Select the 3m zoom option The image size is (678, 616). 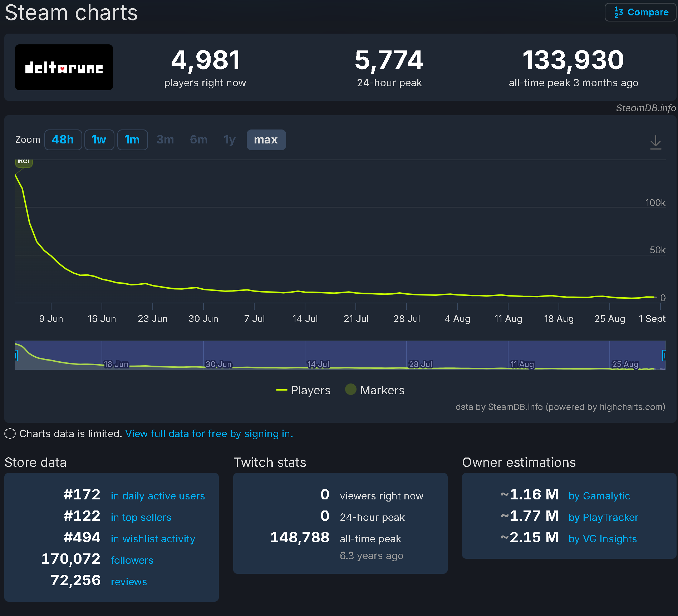(165, 140)
